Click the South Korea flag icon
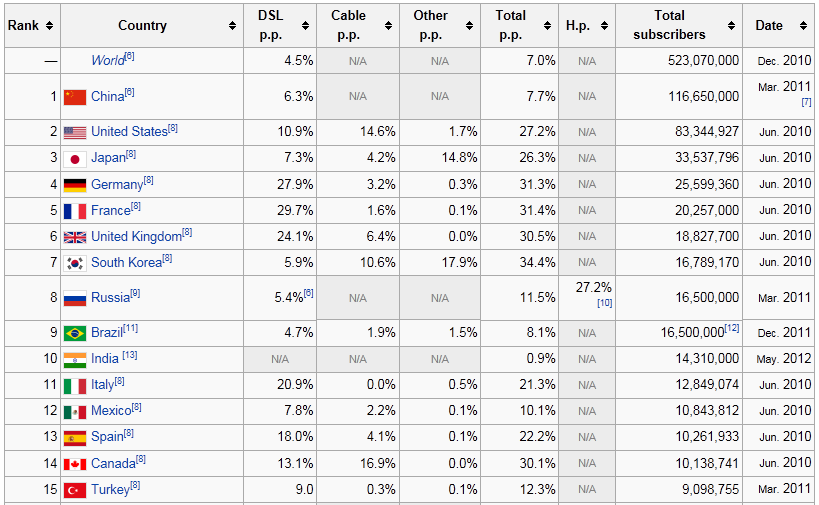The height and width of the screenshot is (505, 819). (75, 262)
